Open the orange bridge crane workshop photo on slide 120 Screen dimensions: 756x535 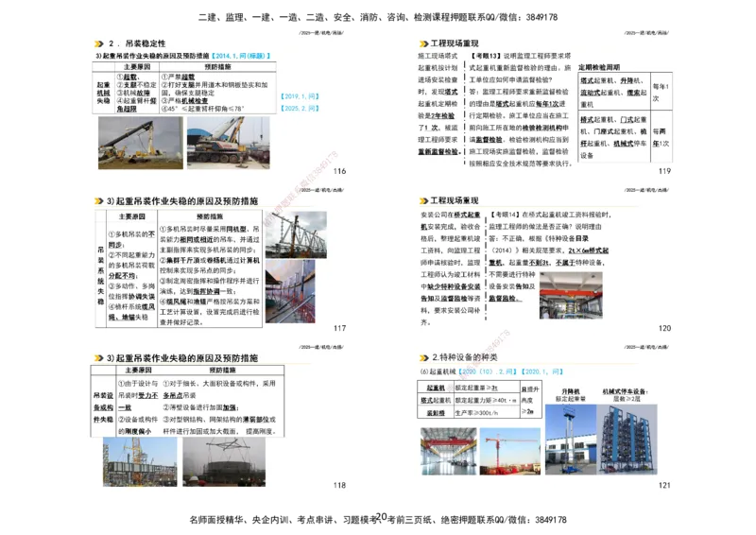click(571, 295)
